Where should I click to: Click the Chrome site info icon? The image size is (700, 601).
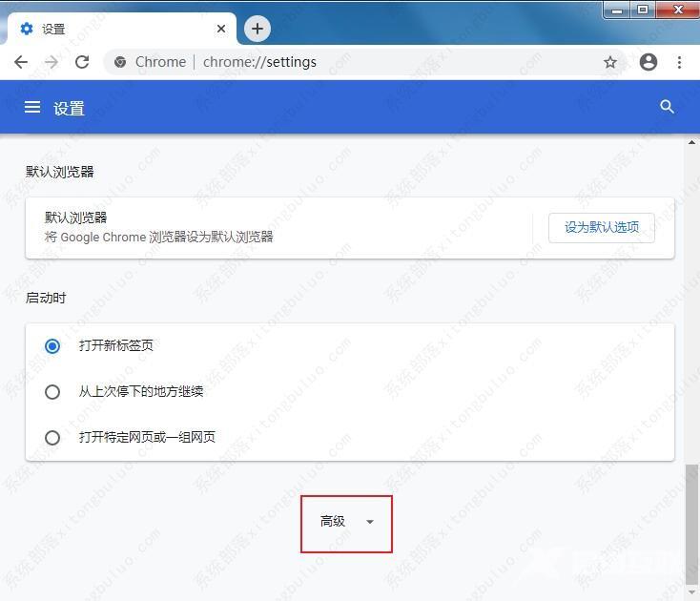coord(119,62)
